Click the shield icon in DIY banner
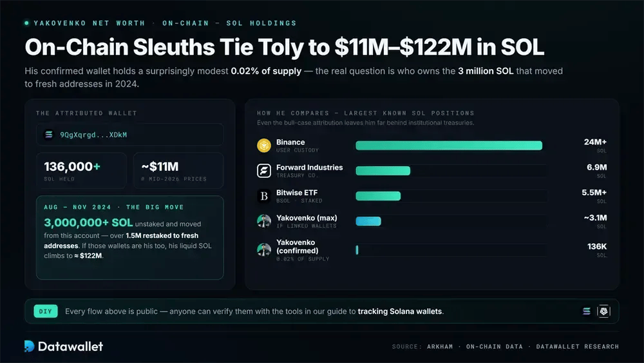The image size is (644, 363). pyautogui.click(x=603, y=311)
